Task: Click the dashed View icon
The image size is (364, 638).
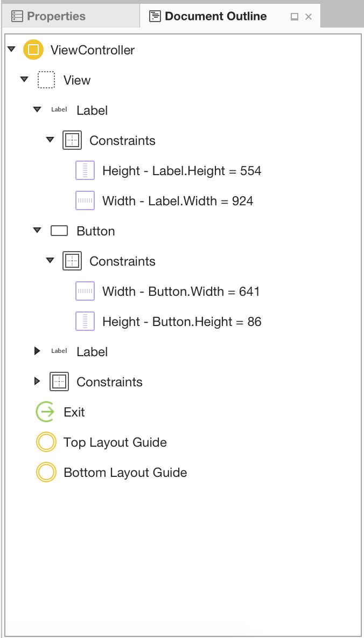Action: tap(46, 80)
